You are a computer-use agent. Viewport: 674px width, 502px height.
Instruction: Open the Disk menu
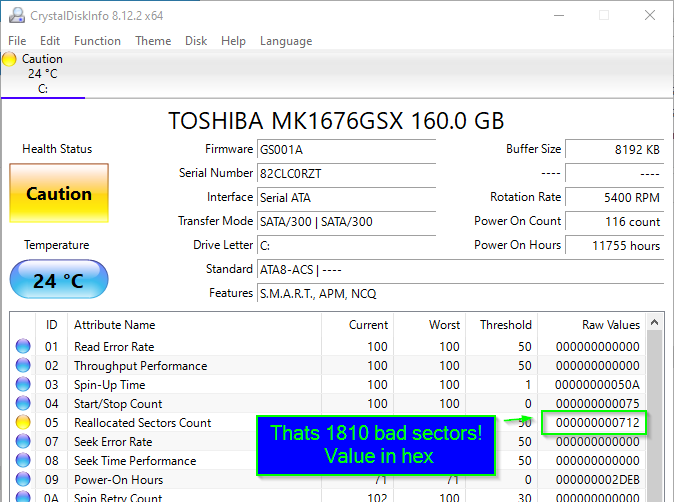(x=196, y=41)
